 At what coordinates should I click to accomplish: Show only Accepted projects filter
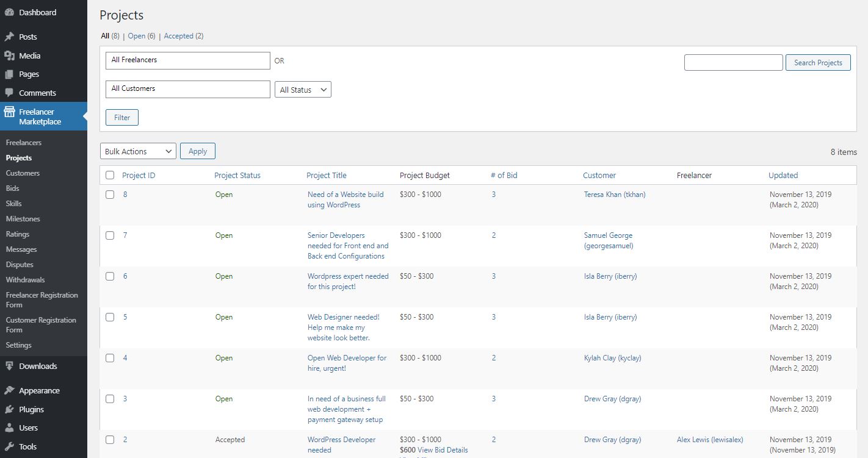(x=179, y=36)
